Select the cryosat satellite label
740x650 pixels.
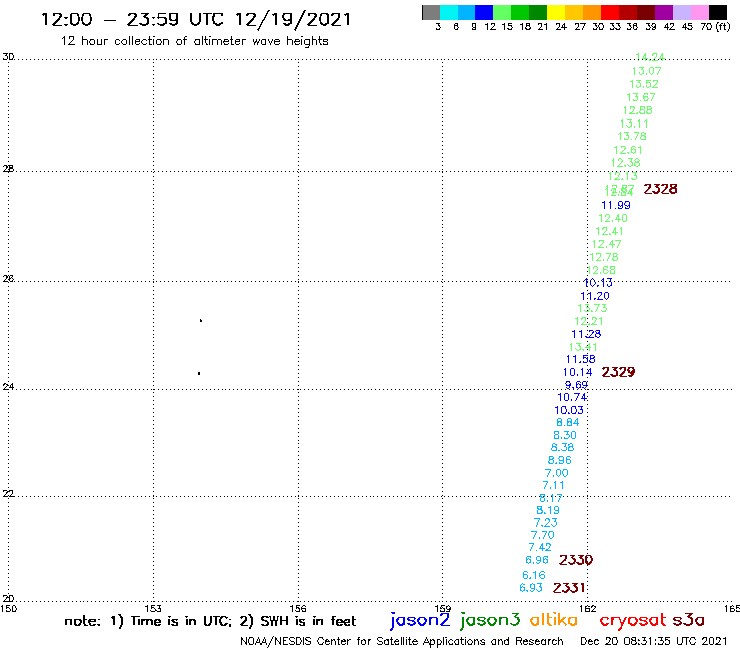633,620
